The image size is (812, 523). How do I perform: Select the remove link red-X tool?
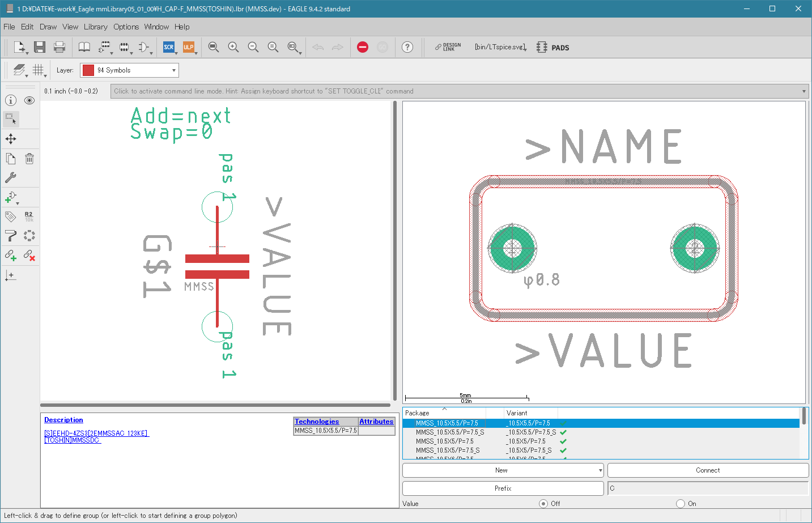(29, 256)
